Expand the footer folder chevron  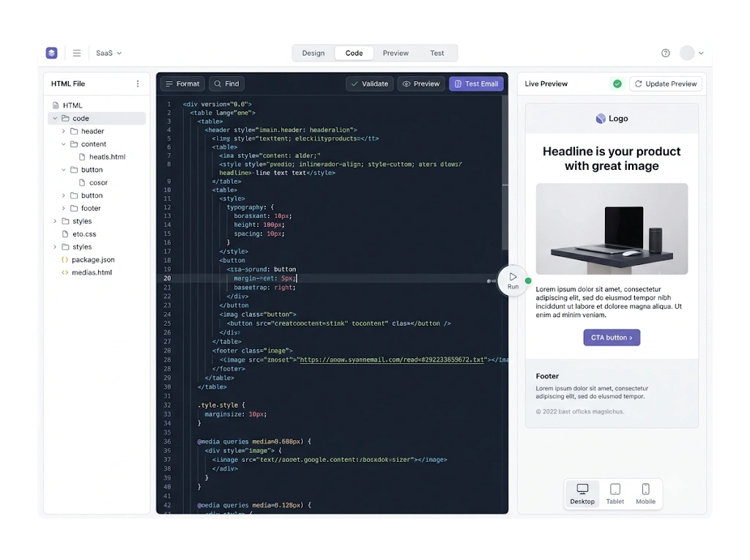pos(63,208)
